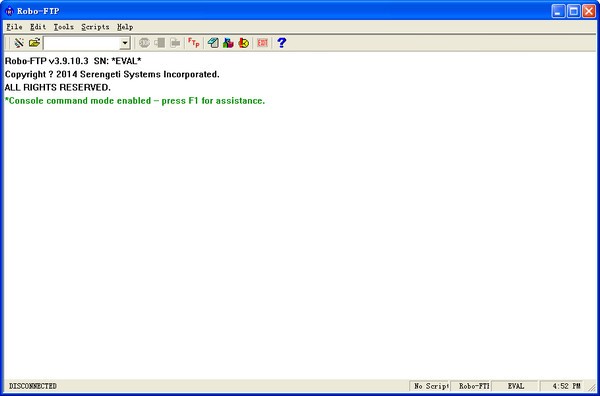Click the script wizard wand icon
600x396 pixels.
point(18,43)
